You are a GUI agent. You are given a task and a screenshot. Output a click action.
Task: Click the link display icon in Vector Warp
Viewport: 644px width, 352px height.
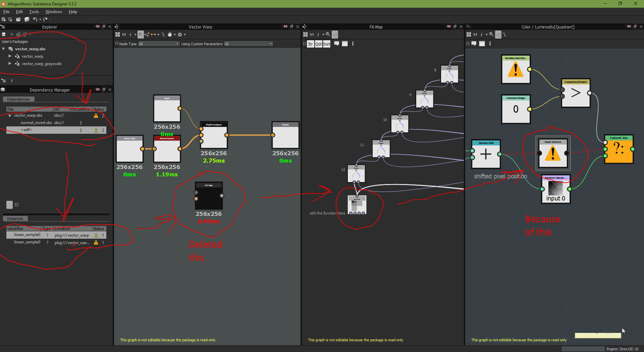pyautogui.click(x=153, y=35)
